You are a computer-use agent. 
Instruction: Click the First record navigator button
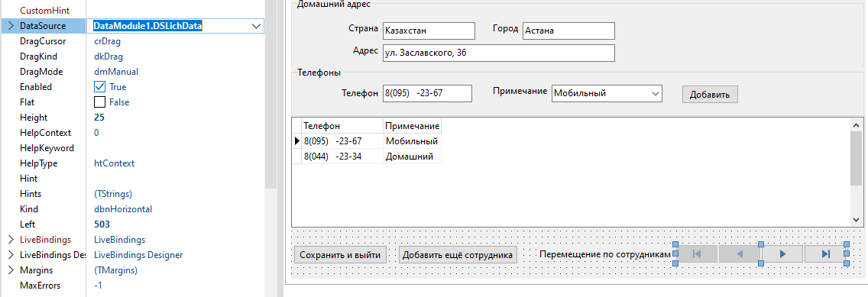(x=696, y=253)
